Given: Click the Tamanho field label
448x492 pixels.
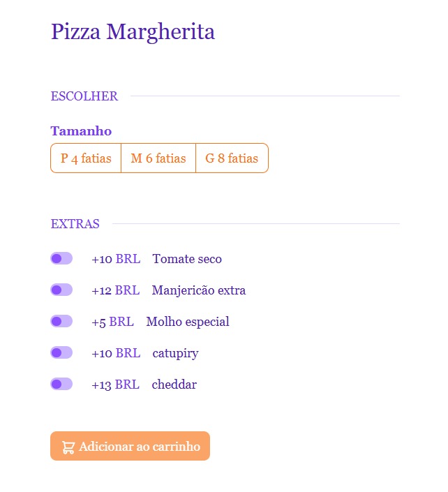Looking at the screenshot, I should (81, 131).
